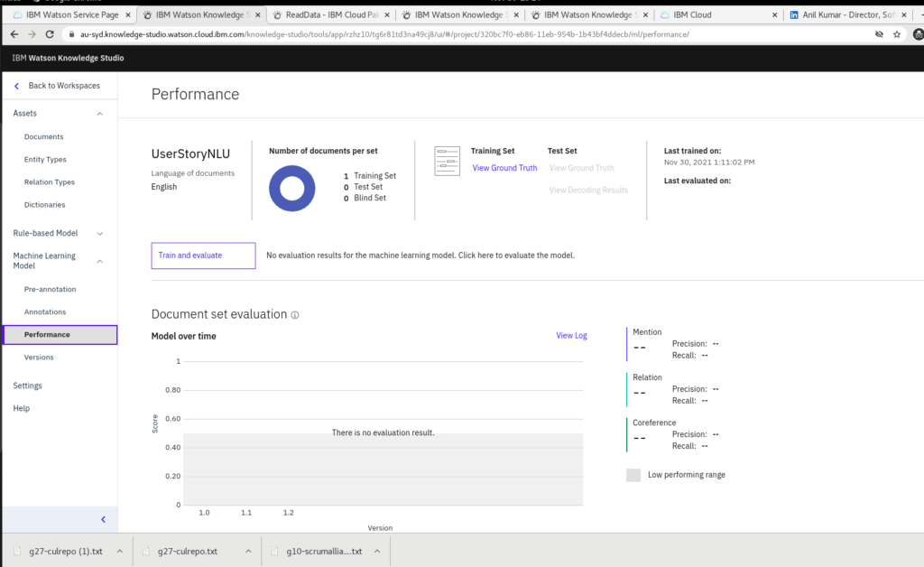Open the View Log link
Viewport: 924px width, 567px height.
click(571, 336)
